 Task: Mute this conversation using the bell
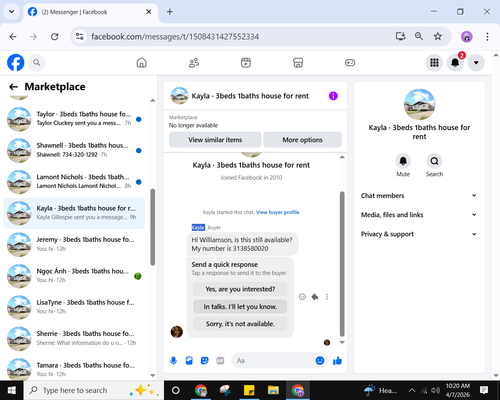(403, 161)
